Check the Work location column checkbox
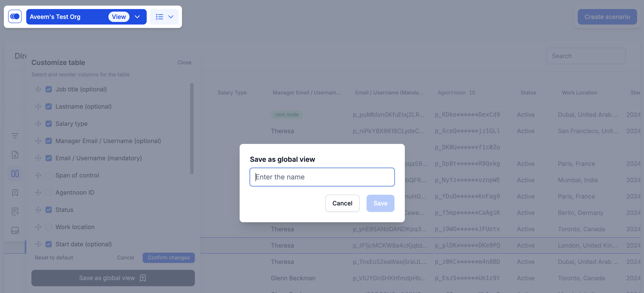Image resolution: width=644 pixels, height=293 pixels. (x=48, y=227)
